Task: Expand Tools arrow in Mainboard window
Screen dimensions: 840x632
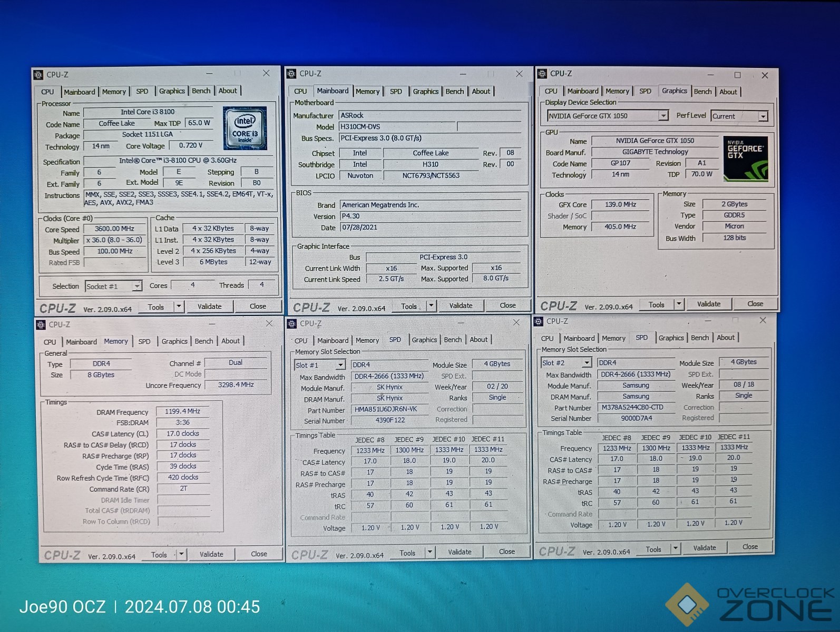Action: tap(431, 305)
